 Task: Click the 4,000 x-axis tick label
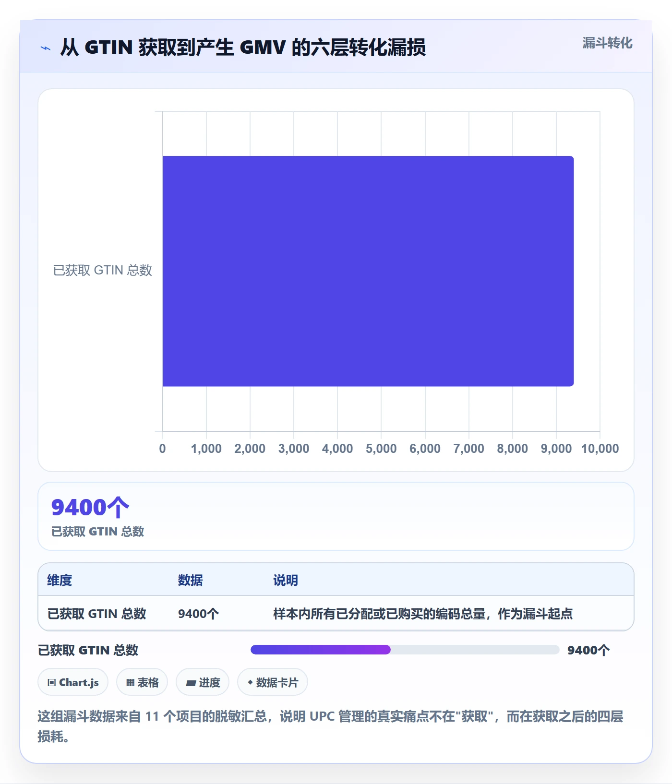point(337,449)
